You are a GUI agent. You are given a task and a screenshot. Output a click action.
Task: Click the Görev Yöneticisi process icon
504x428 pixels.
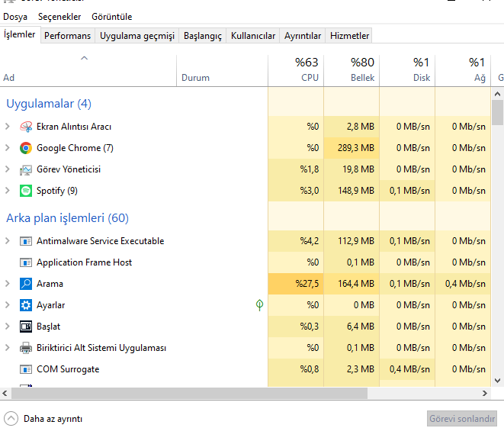[26, 169]
